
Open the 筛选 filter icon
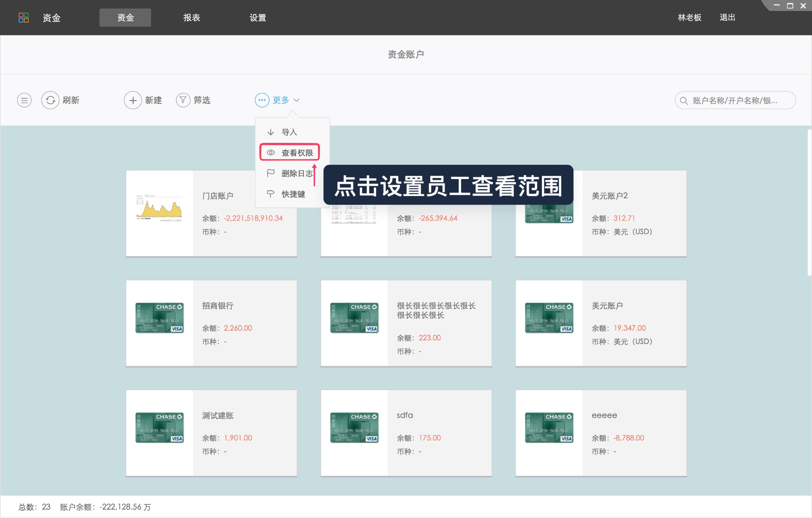(x=183, y=100)
